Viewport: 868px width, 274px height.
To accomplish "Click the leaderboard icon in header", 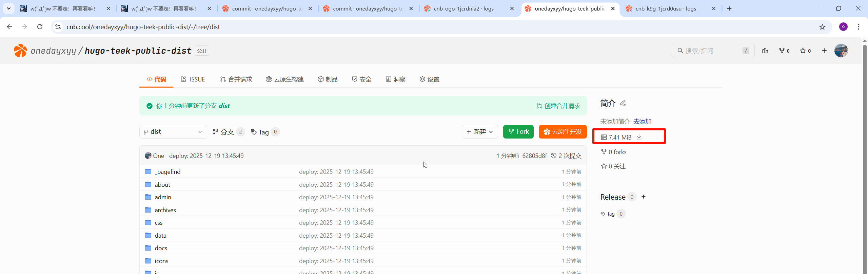I will pyautogui.click(x=765, y=51).
